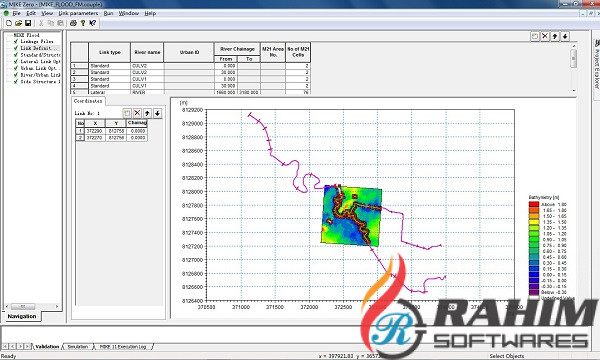Image resolution: width=600 pixels, height=360 pixels.
Task: Activate context help pointer icon
Action: [92, 23]
